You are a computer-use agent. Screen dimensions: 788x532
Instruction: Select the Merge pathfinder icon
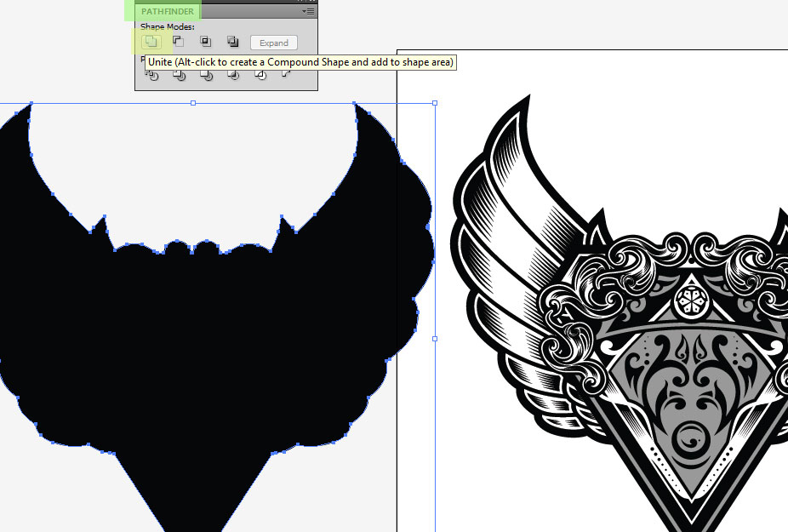[205, 75]
